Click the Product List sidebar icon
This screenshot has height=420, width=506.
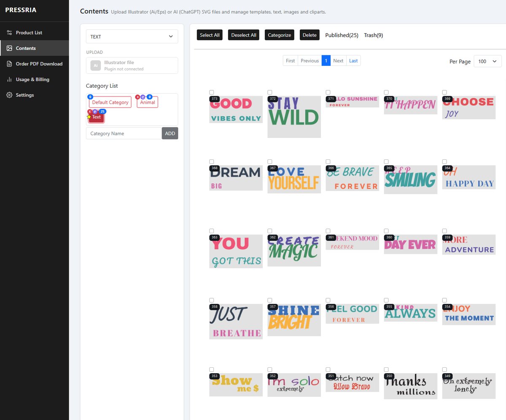tap(9, 32)
